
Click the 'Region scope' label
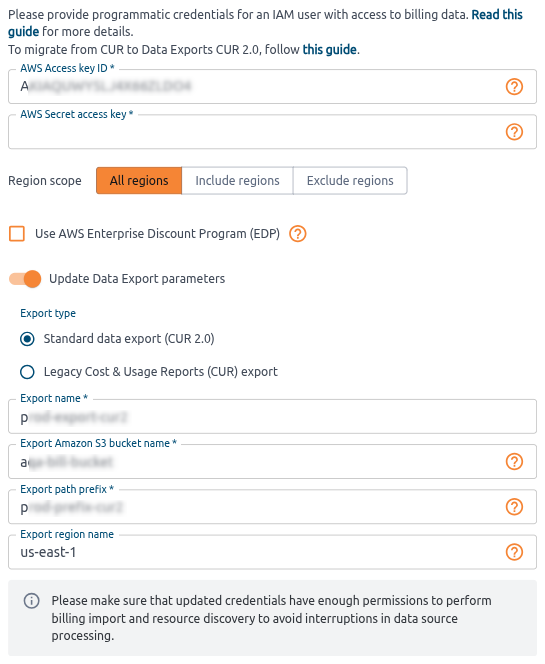45,181
